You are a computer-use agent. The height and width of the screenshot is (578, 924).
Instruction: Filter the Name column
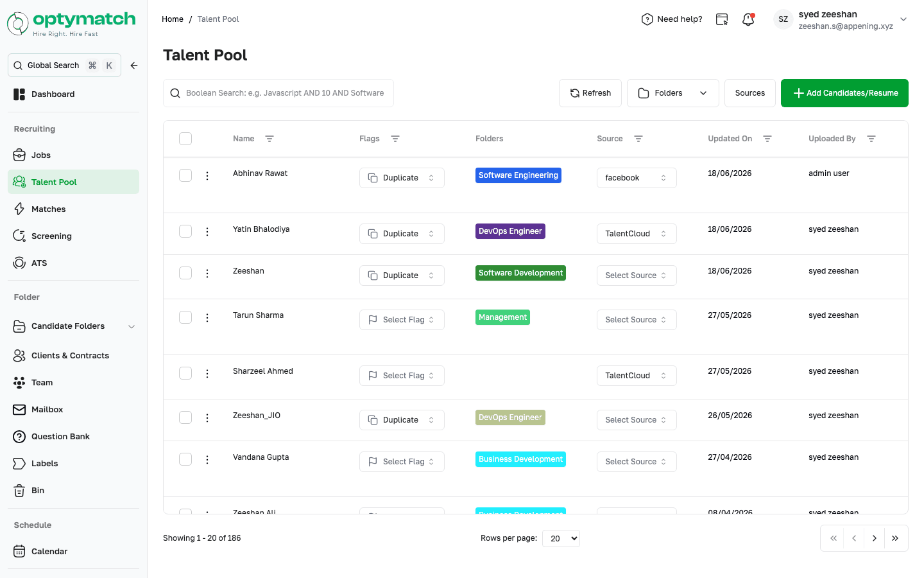[269, 139]
